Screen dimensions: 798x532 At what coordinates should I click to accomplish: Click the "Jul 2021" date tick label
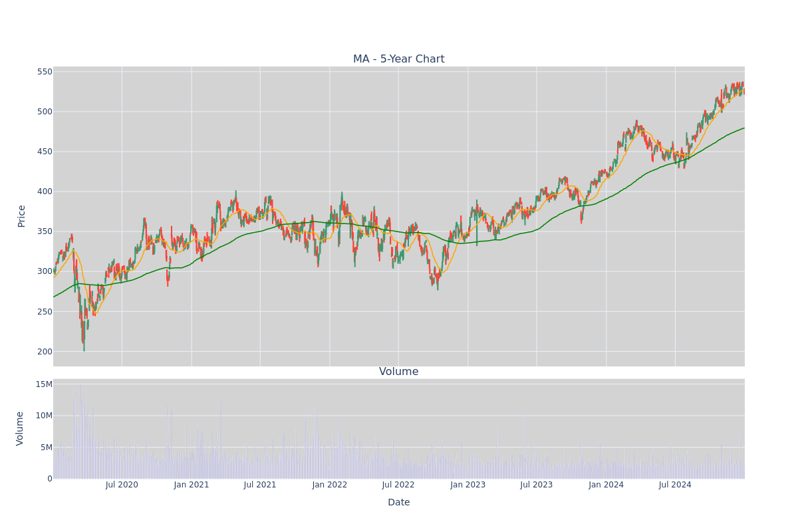260,485
